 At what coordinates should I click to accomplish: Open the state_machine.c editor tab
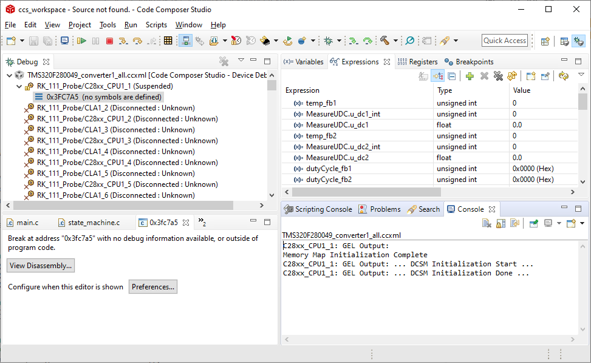point(89,223)
